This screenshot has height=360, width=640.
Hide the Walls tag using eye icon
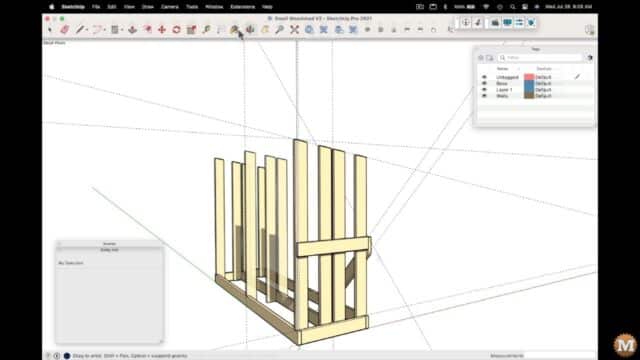(x=484, y=96)
